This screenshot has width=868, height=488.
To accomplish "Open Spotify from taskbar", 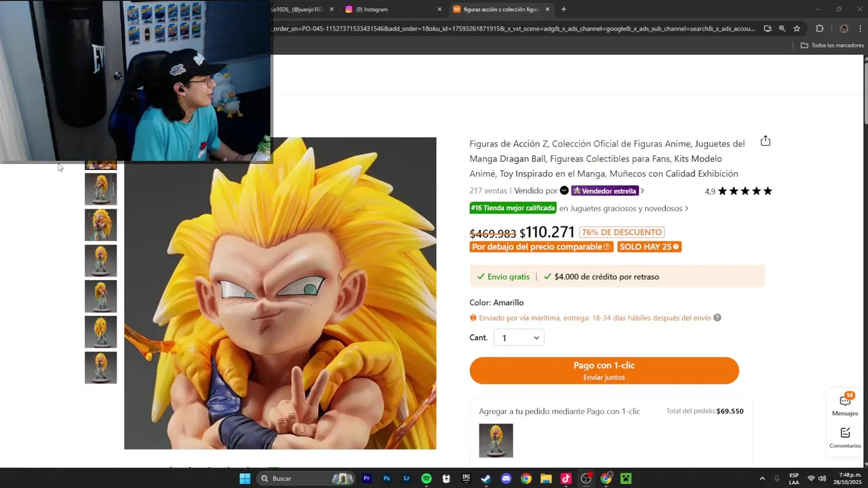I will pos(426,479).
